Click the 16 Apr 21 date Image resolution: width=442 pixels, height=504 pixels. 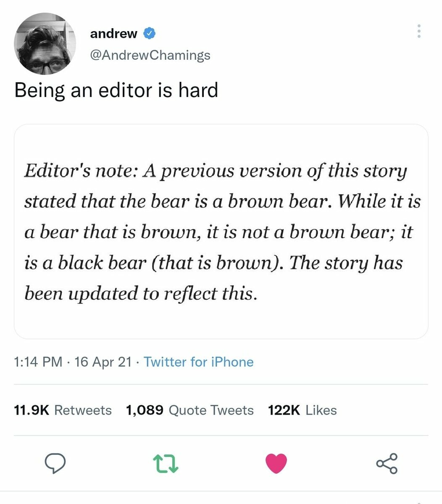(x=103, y=362)
